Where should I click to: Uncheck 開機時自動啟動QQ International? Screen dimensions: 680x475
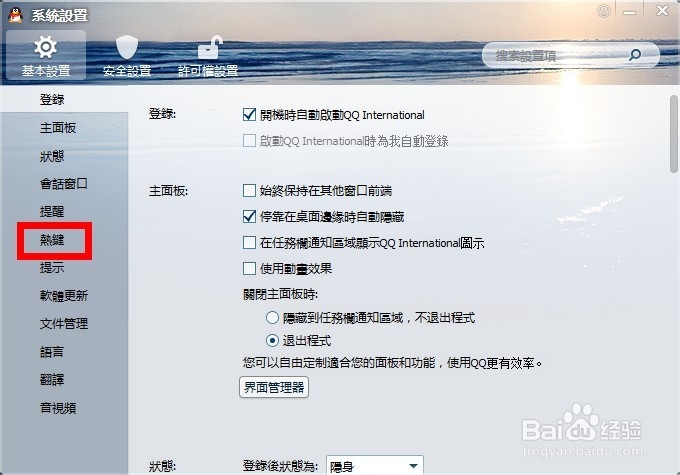tap(249, 115)
